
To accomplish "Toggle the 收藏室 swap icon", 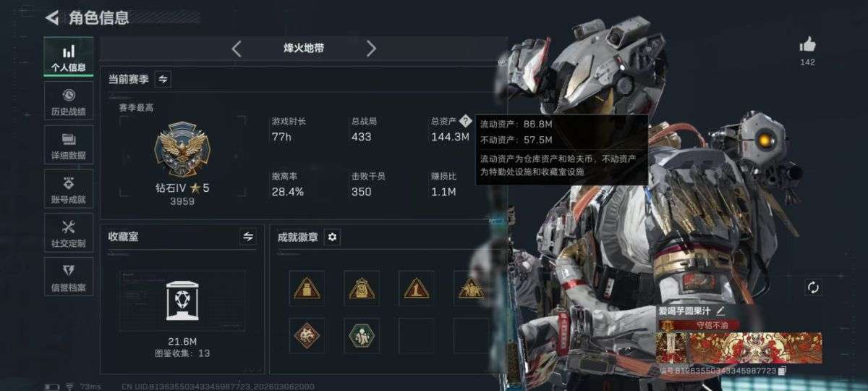I will click(x=248, y=236).
